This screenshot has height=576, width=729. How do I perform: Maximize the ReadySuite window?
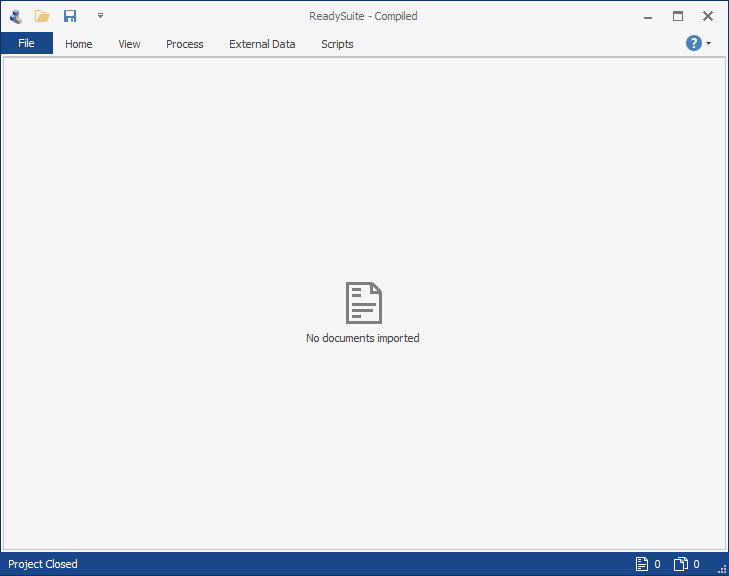point(678,16)
